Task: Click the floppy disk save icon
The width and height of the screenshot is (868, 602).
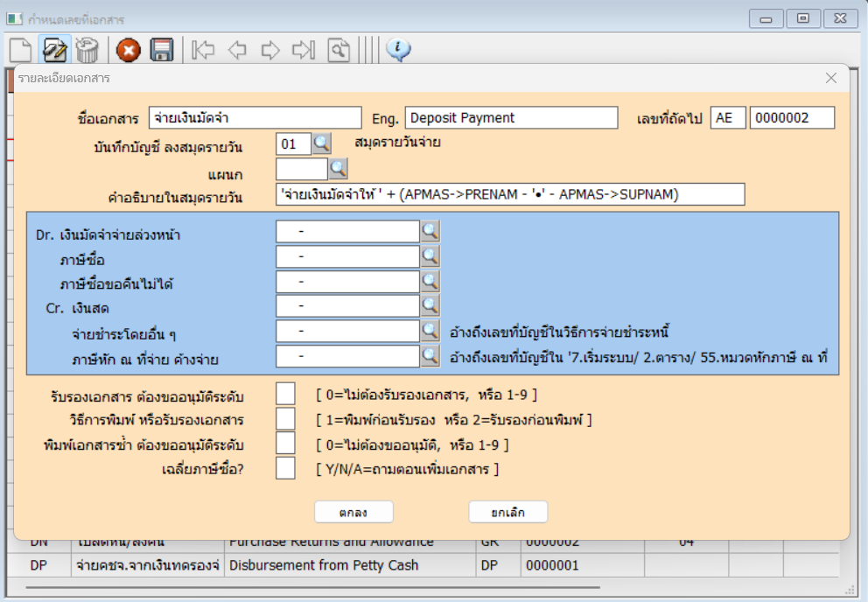Action: click(161, 50)
